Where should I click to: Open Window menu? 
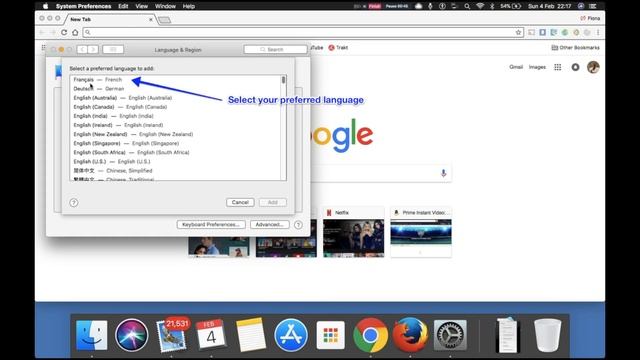pos(165,6)
